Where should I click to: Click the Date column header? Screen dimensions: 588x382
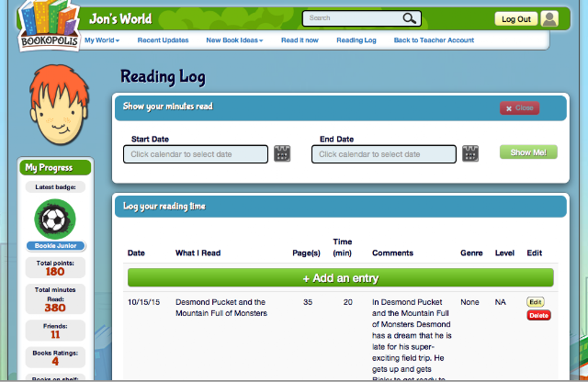(136, 253)
